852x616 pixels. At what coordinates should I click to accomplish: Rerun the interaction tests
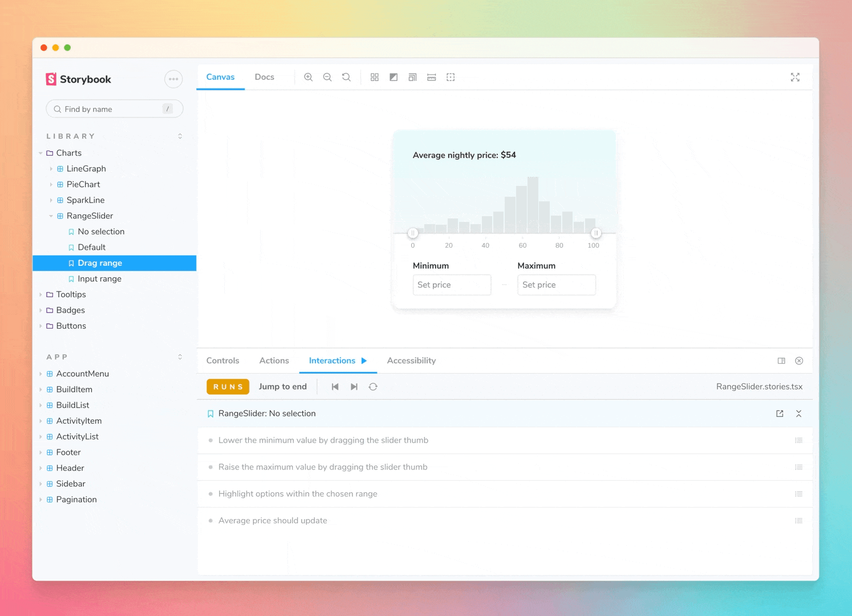(373, 386)
